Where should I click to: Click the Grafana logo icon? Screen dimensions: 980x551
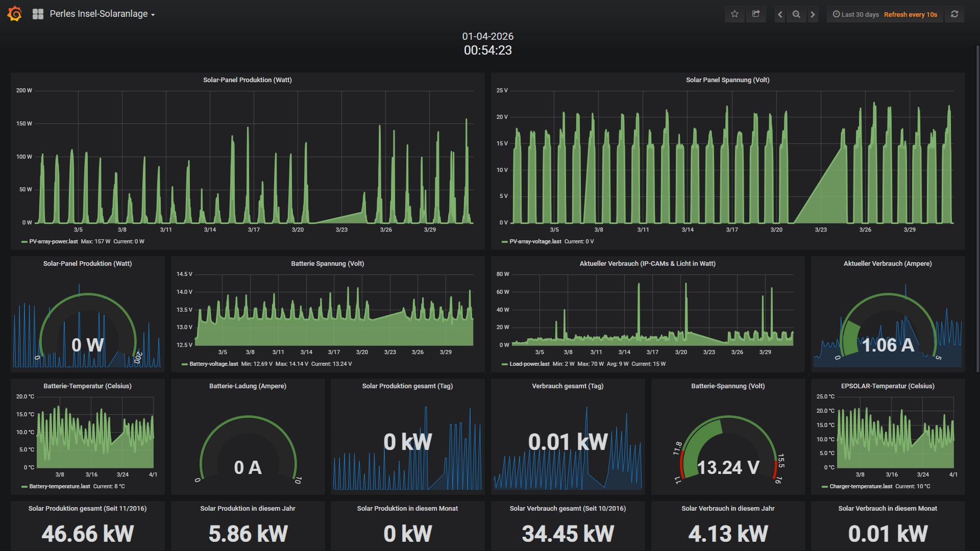coord(15,14)
